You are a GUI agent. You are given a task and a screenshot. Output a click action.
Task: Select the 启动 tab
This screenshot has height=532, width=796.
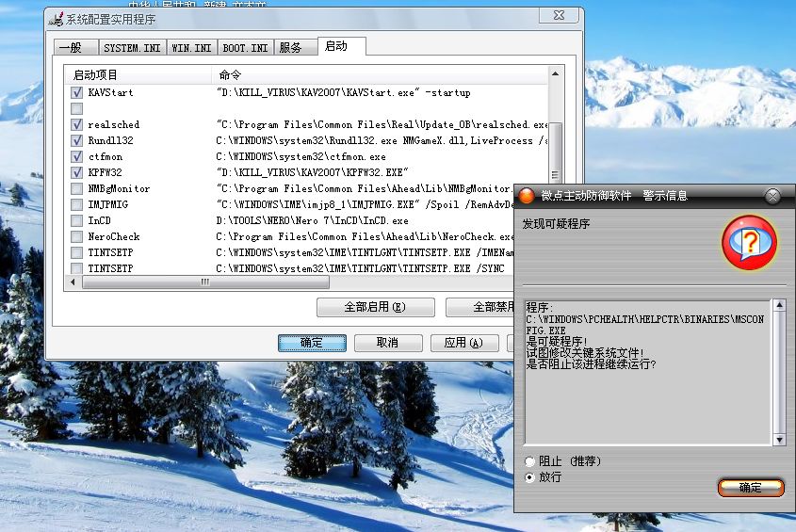pos(341,46)
